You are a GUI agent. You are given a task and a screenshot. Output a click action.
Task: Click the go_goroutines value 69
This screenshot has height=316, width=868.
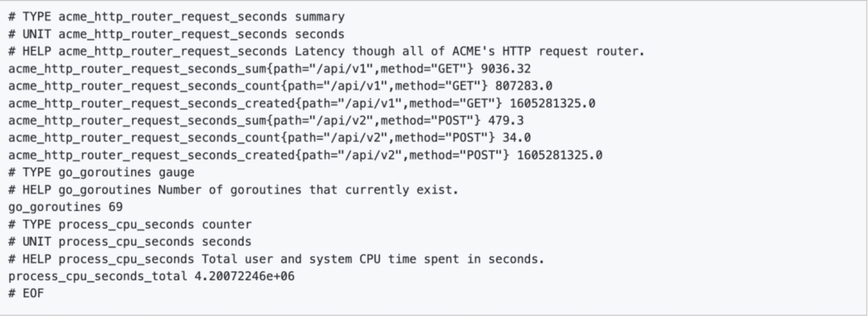(x=115, y=207)
